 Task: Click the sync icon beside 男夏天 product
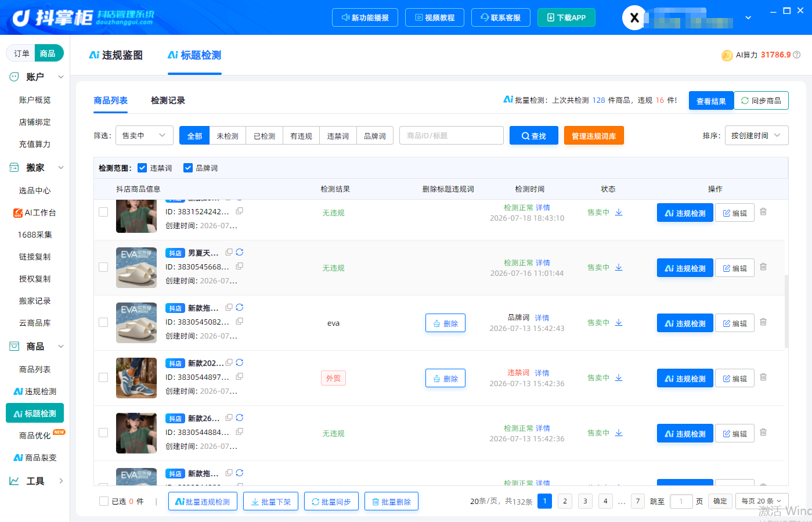(240, 252)
